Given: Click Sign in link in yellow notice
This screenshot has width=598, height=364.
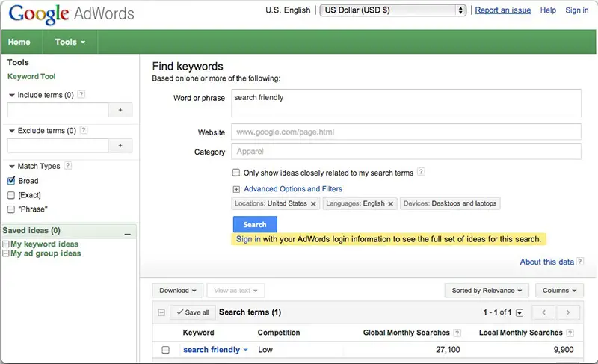Looking at the screenshot, I should pyautogui.click(x=248, y=239).
